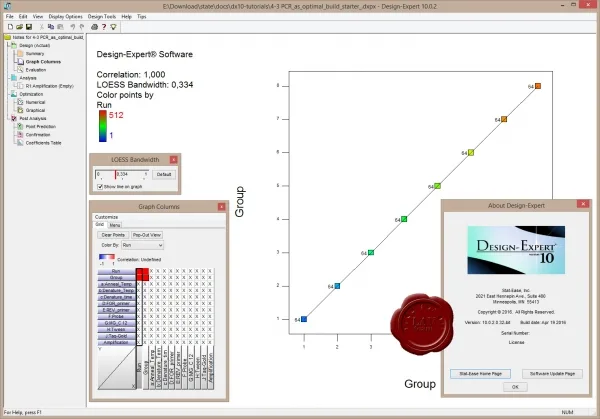Click the Pop-Out View button

pos(147,235)
